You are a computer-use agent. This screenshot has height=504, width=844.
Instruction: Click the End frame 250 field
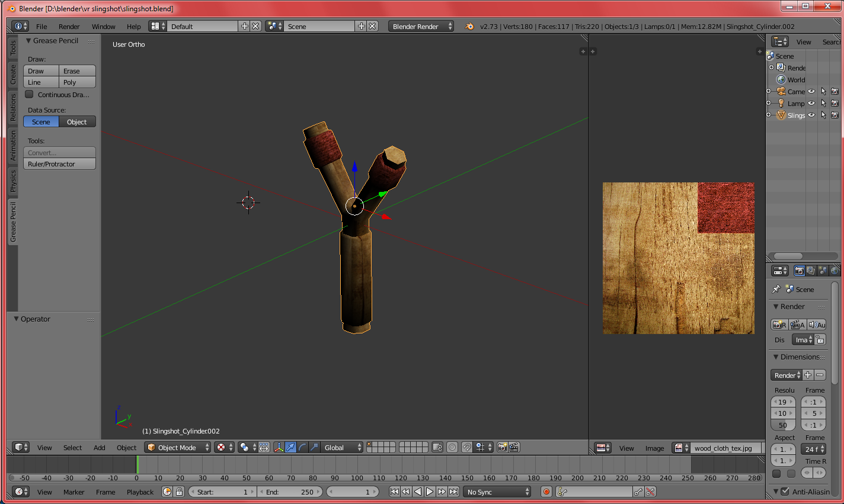(x=290, y=492)
